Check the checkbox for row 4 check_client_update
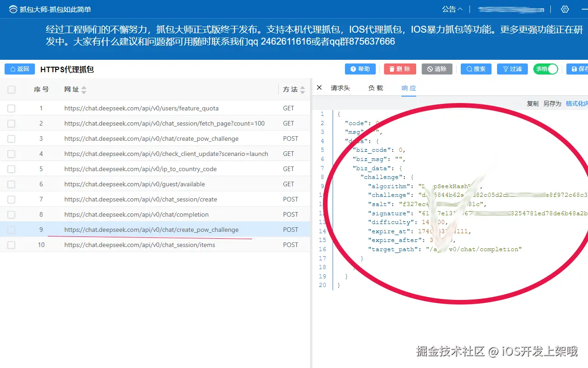588x368 pixels. pyautogui.click(x=11, y=154)
